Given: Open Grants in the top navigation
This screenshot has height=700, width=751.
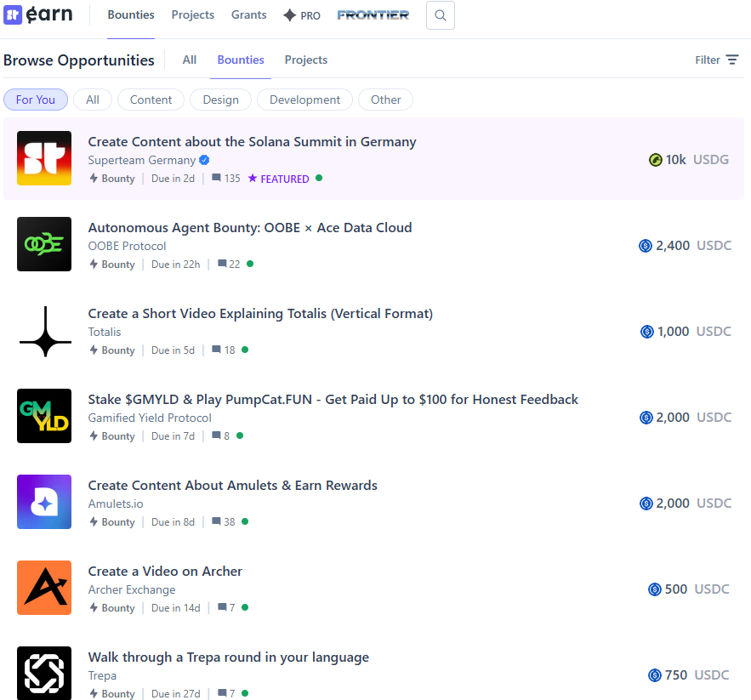Looking at the screenshot, I should [x=248, y=14].
